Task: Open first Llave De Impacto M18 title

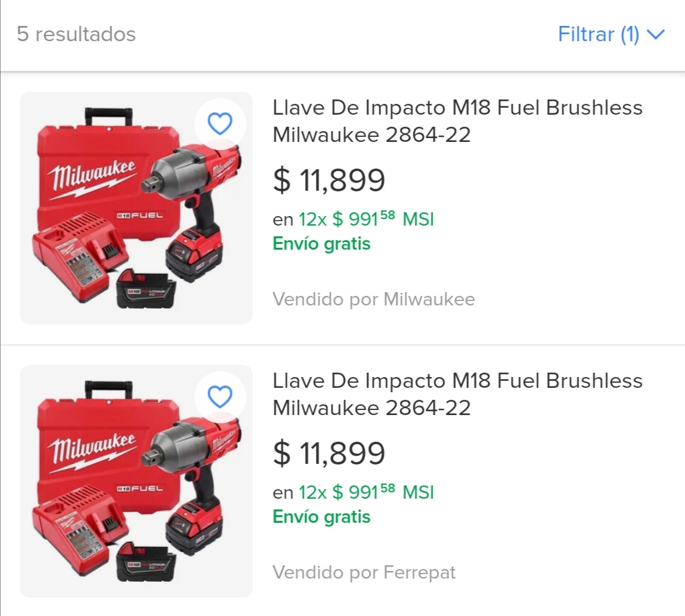Action: [x=457, y=121]
